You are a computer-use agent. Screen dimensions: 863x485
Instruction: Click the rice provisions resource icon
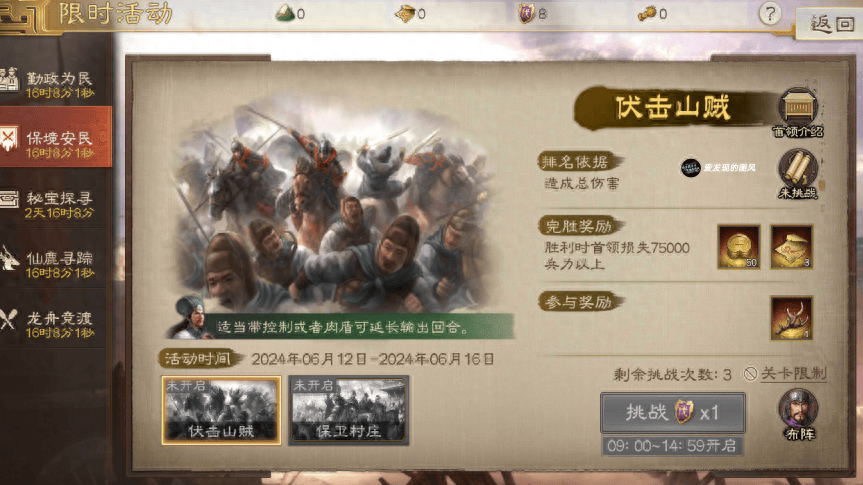(285, 13)
